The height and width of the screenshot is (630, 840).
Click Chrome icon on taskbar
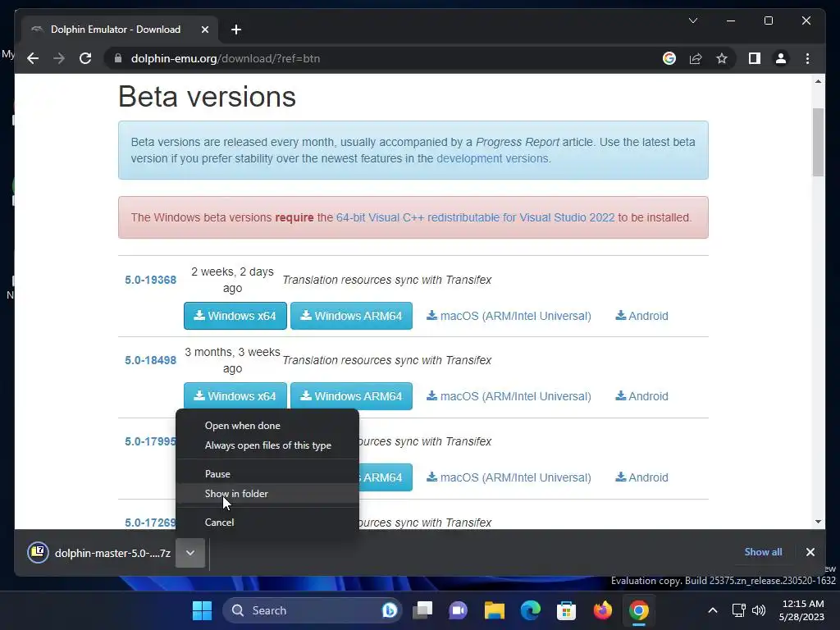coord(638,610)
